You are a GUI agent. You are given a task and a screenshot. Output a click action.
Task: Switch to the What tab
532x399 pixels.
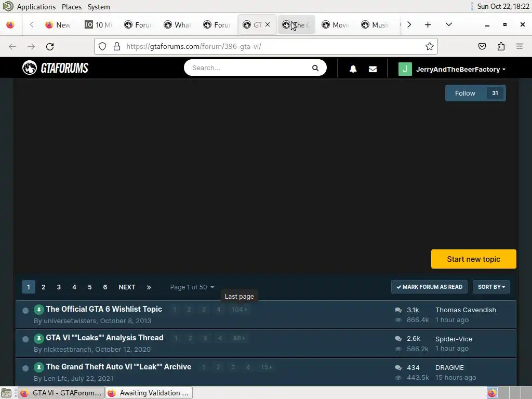(178, 25)
